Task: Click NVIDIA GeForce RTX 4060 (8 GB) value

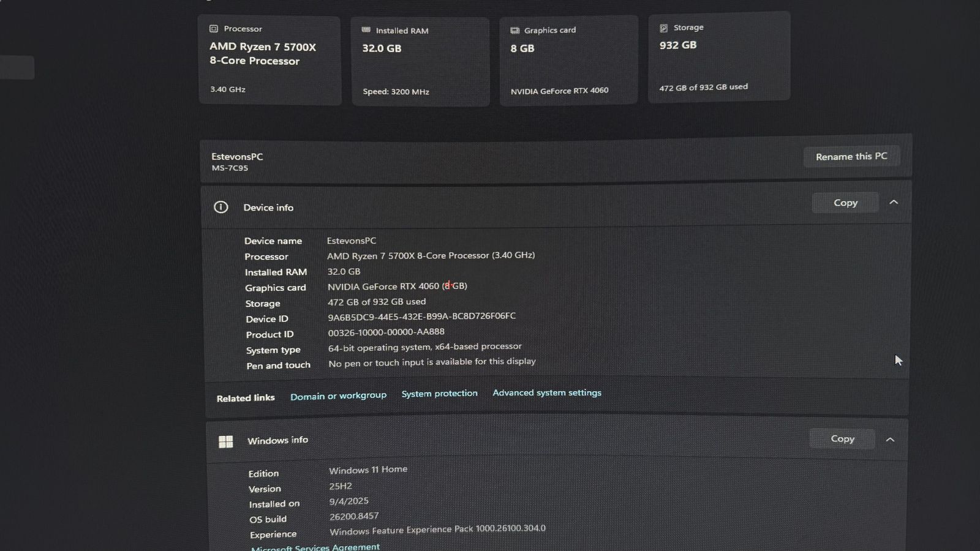Action: click(x=398, y=286)
